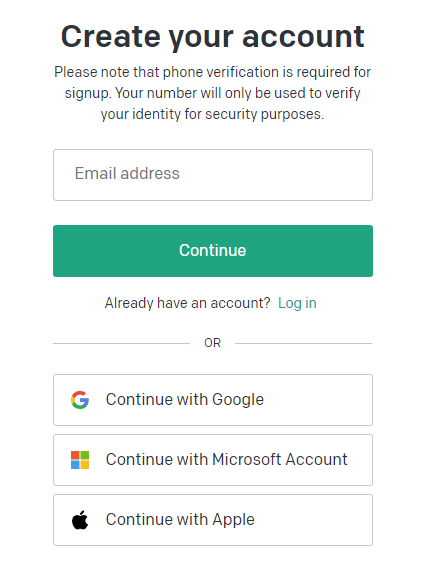
Task: Click the black Apple logo
Action: [80, 520]
